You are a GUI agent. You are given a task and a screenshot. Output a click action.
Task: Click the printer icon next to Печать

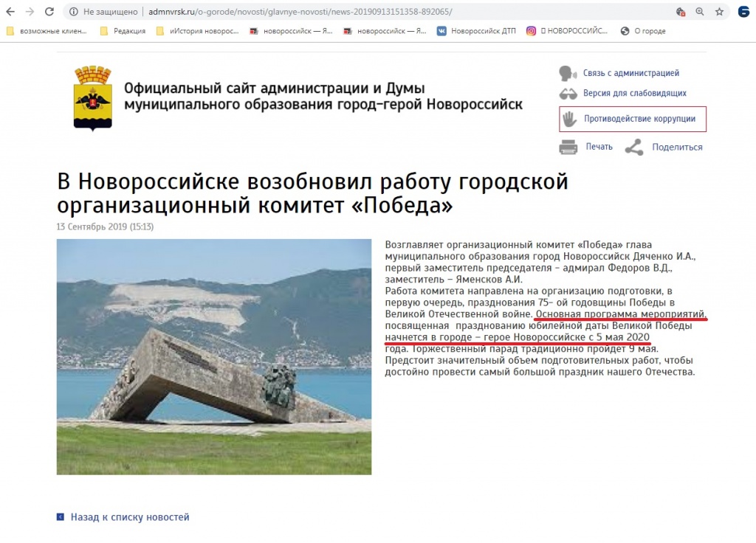(568, 146)
